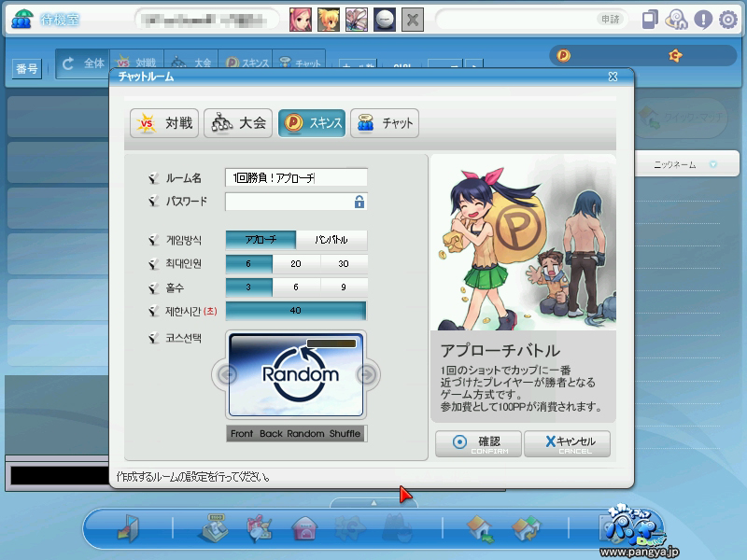Screen dimensions: 747x560
Task: Open the cash register shop icon
Action: tap(213, 527)
